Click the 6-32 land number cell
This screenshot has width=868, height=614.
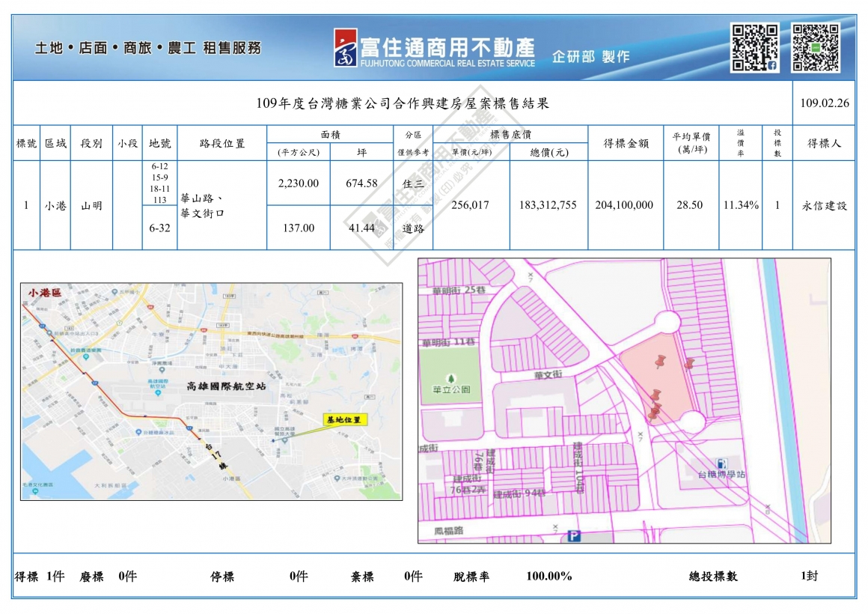[x=159, y=228]
